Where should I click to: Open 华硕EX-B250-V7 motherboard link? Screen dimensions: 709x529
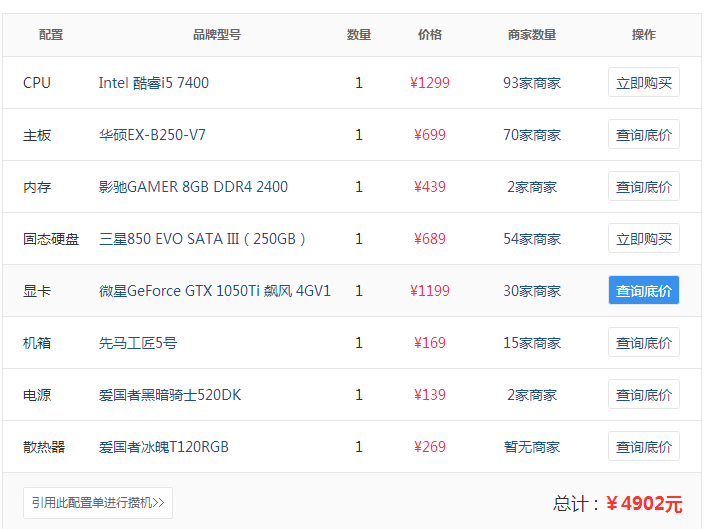click(152, 135)
